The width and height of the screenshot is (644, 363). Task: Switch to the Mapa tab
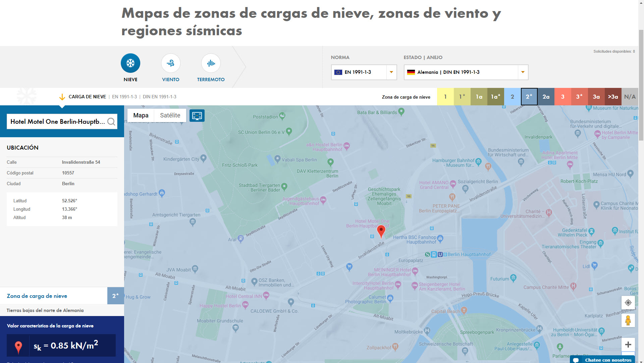pyautogui.click(x=141, y=115)
